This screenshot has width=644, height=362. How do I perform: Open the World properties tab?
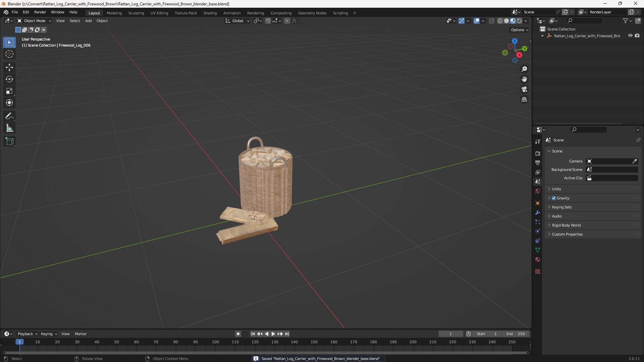(538, 191)
